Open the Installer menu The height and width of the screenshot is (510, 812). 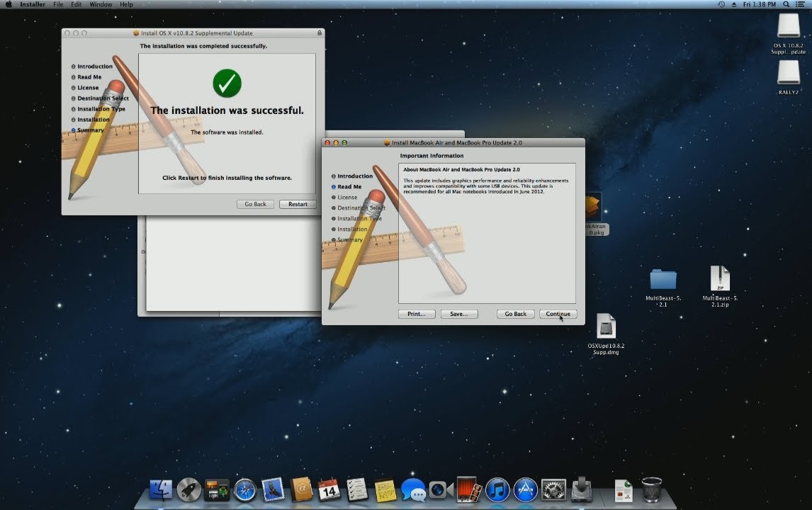click(32, 4)
